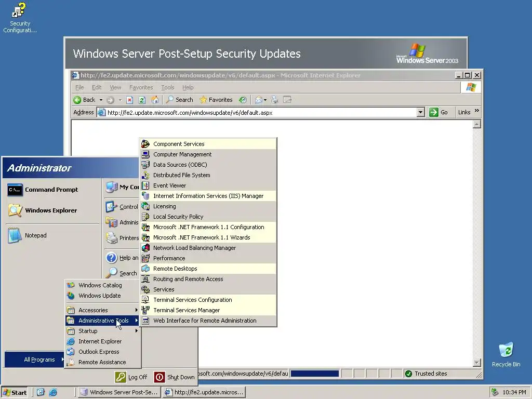Expand the Administrative Tools submenu arrow

(x=137, y=320)
